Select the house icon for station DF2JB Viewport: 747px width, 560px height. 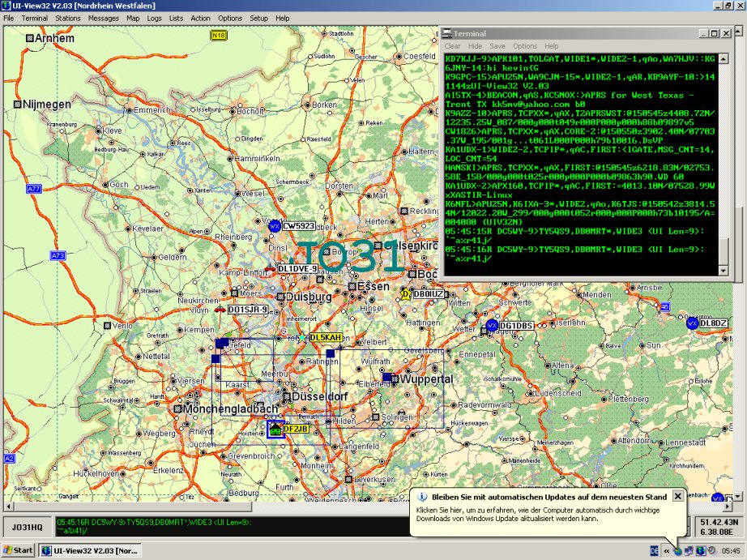275,429
